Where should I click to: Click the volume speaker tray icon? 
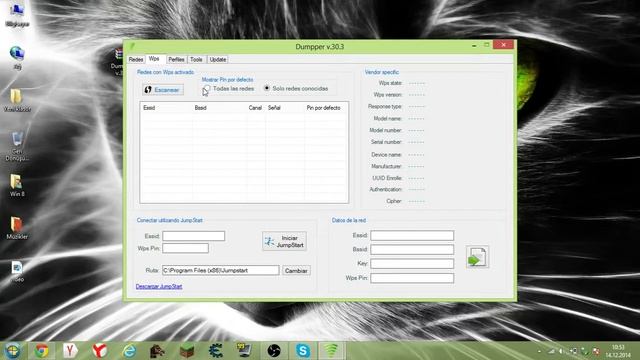tap(562, 351)
